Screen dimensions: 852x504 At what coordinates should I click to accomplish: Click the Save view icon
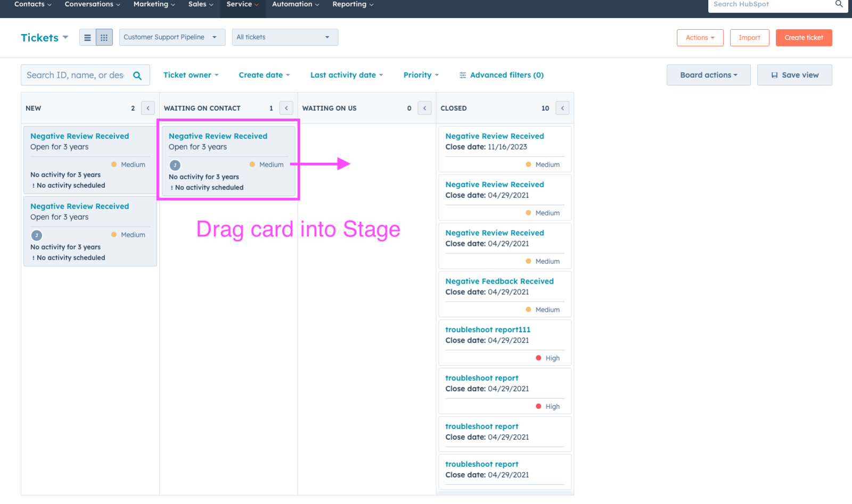coord(775,75)
